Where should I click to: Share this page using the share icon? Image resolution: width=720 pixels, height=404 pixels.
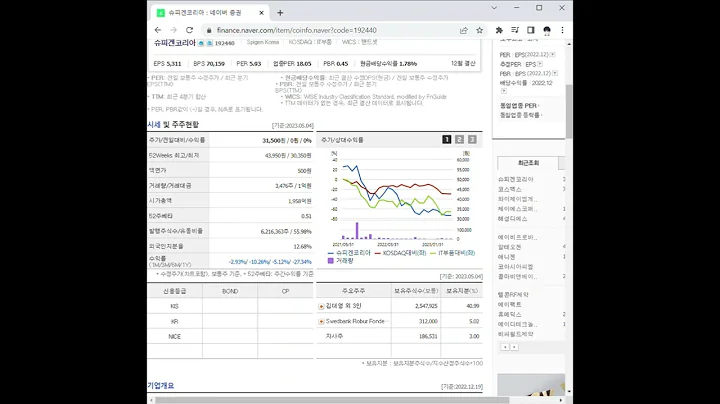pos(464,30)
